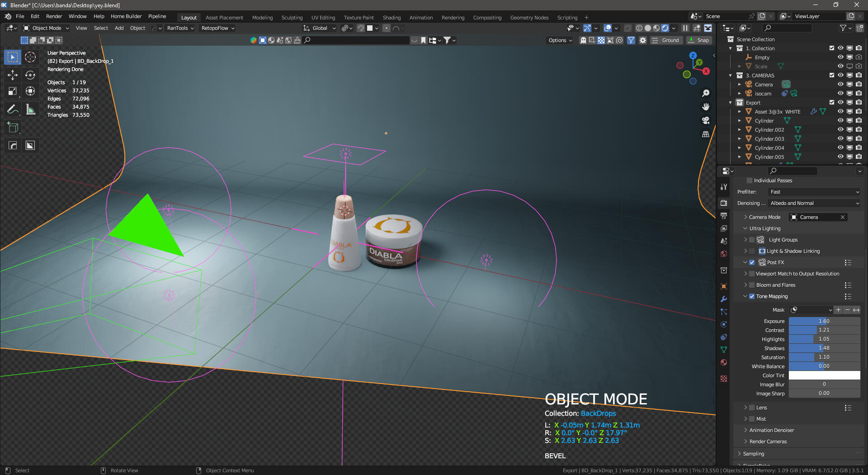
Task: Enable the Bloom and Flares checkbox
Action: point(752,285)
